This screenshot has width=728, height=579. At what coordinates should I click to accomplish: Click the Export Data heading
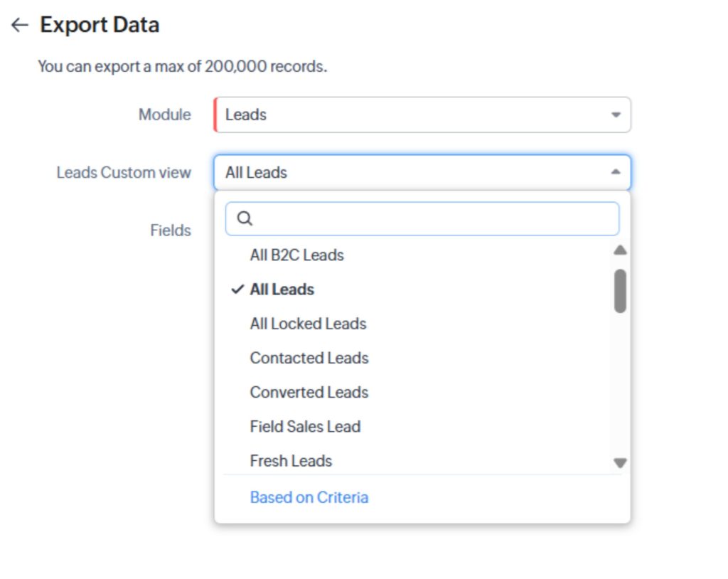point(100,25)
